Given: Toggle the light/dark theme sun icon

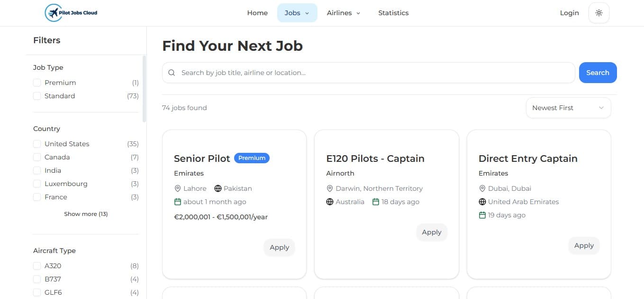Looking at the screenshot, I should [x=599, y=13].
